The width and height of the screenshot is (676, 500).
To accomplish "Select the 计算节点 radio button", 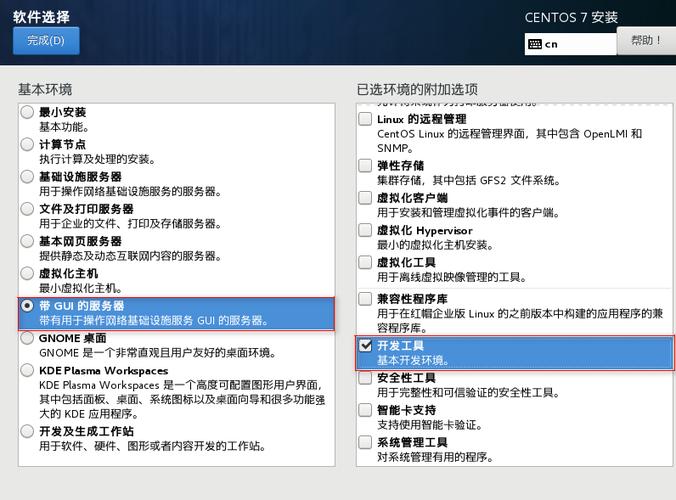I will tap(27, 144).
